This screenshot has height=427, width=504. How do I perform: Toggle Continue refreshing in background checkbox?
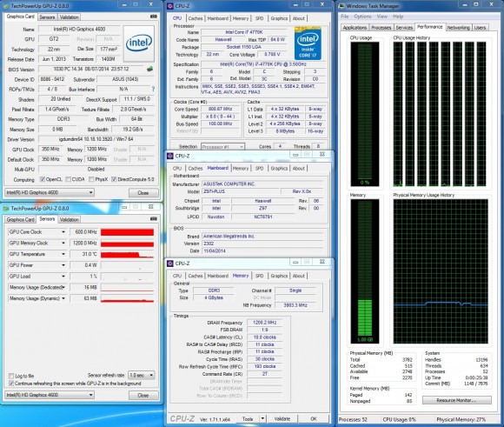point(11,384)
